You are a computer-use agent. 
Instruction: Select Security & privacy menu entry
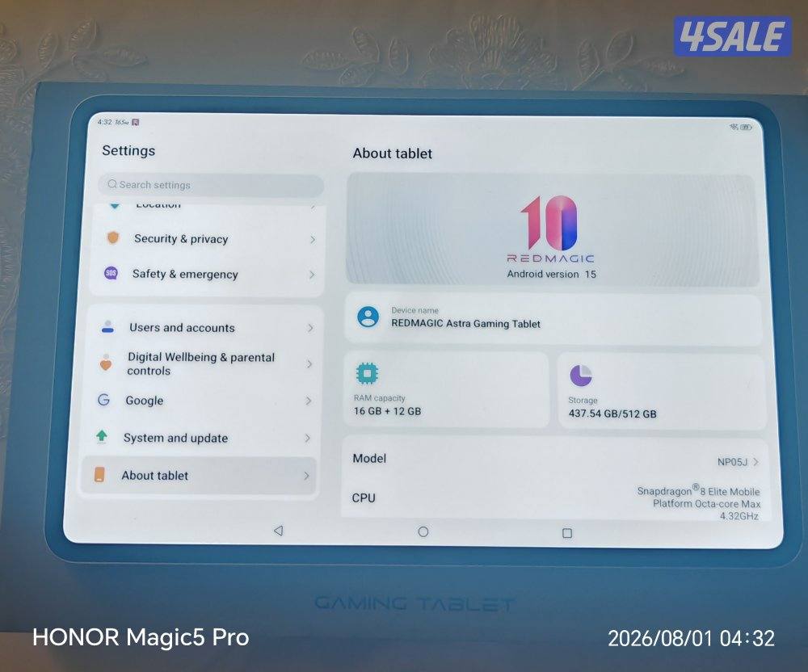coord(208,239)
